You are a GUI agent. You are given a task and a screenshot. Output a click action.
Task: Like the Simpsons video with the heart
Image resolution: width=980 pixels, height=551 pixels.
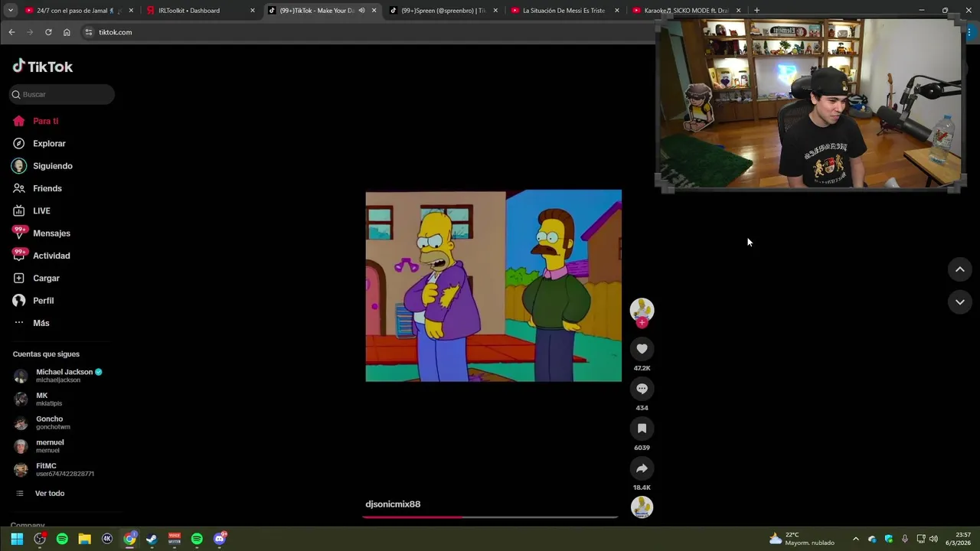point(642,349)
